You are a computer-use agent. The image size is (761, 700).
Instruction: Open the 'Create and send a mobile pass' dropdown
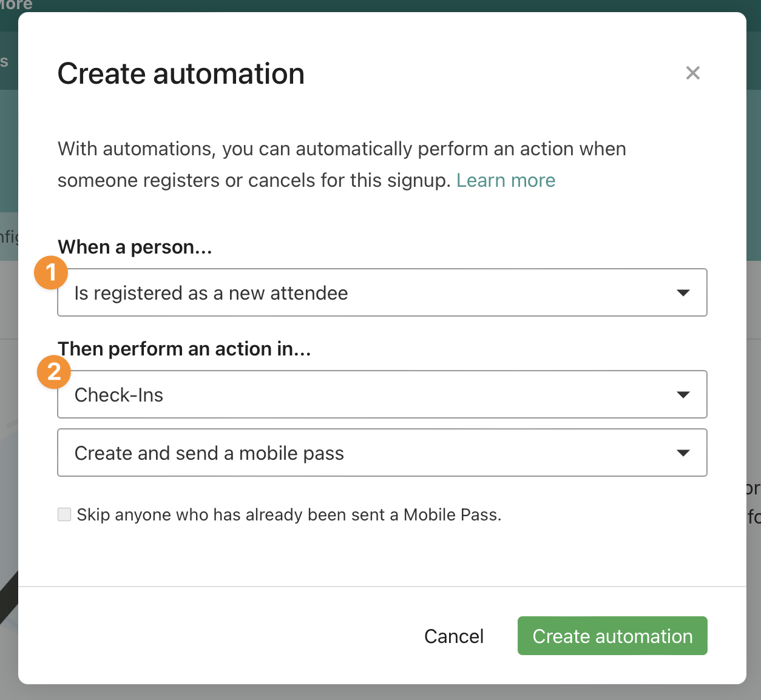(x=382, y=453)
